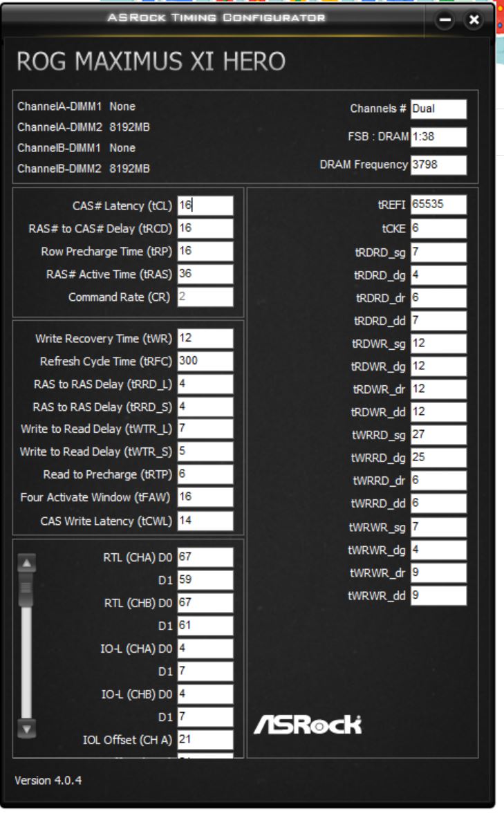Click the Version 4.0.4 label
The image size is (504, 818).
[48, 781]
